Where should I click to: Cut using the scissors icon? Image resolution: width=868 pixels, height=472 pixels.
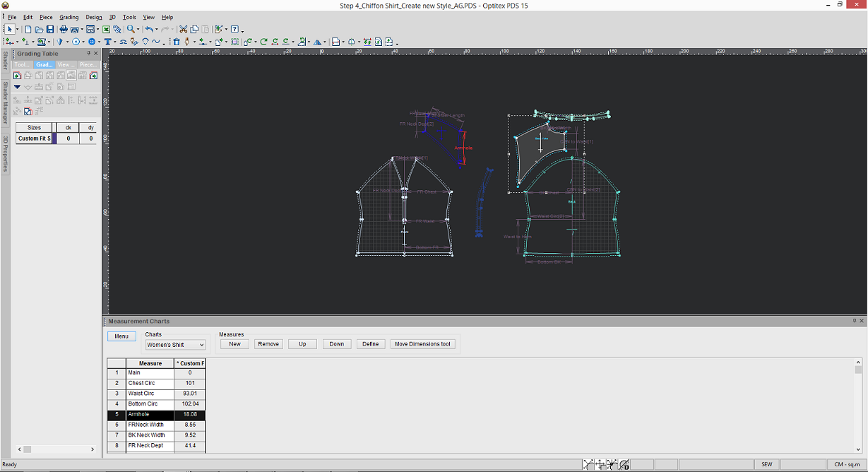[x=183, y=29]
